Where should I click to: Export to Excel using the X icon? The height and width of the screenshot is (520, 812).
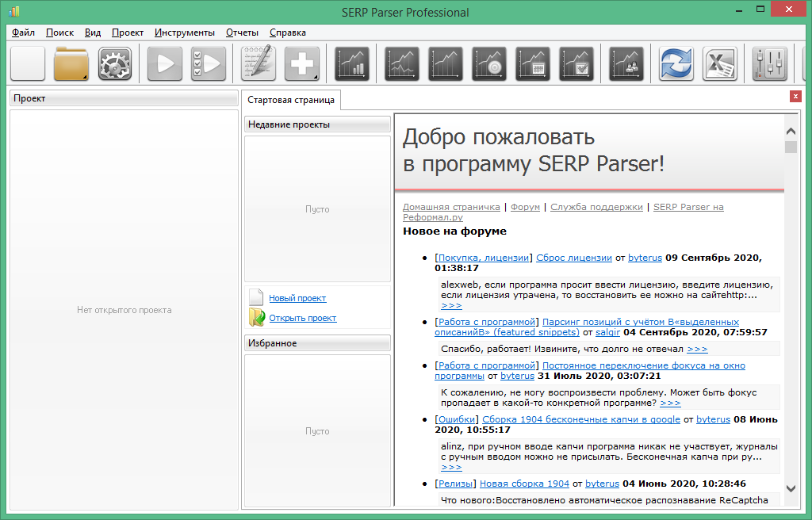click(x=720, y=63)
